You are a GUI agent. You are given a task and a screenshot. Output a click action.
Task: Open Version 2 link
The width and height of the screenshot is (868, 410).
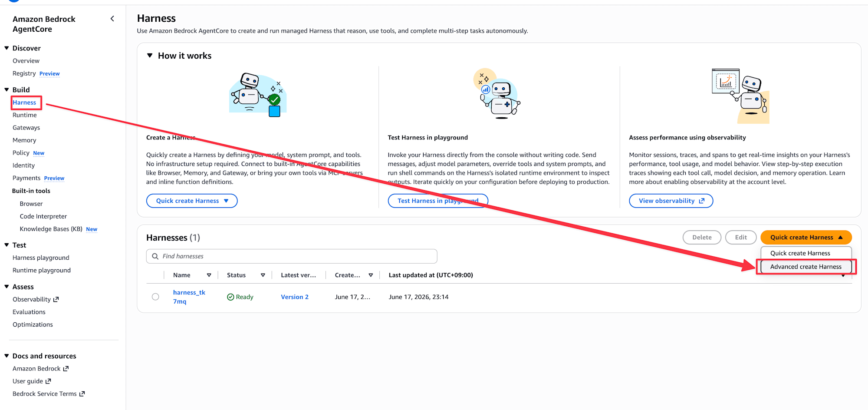(295, 297)
